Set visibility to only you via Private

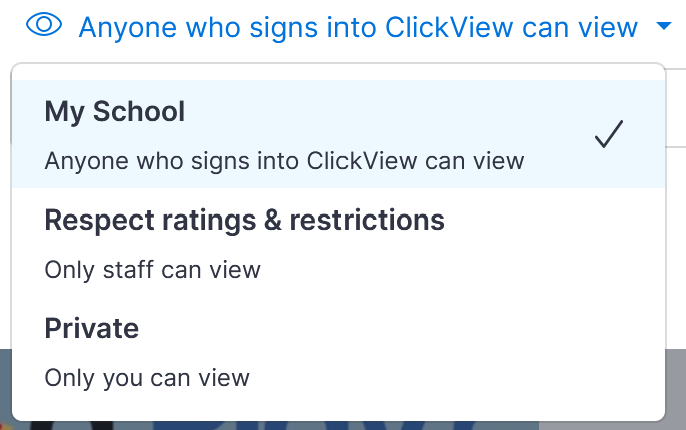click(338, 351)
